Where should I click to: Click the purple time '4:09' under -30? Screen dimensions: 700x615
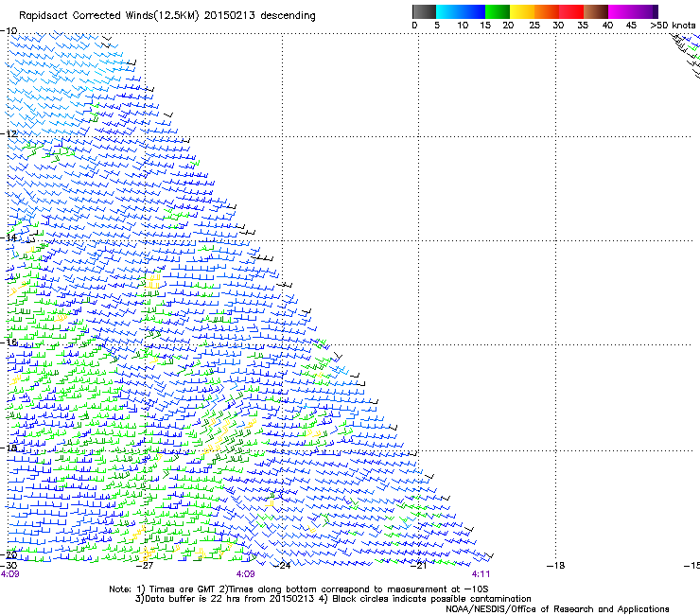[9, 574]
